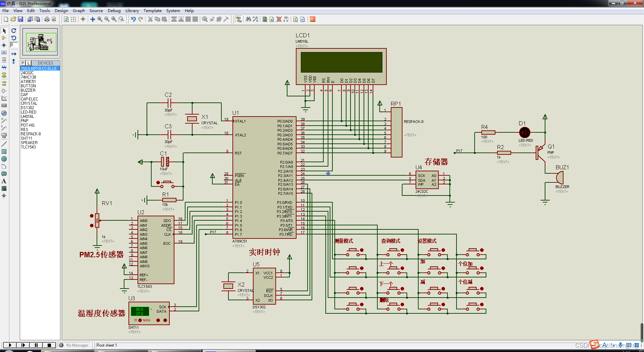Select the Buses Mode tool
Viewport: 644px width, 352px height.
click(x=4, y=67)
